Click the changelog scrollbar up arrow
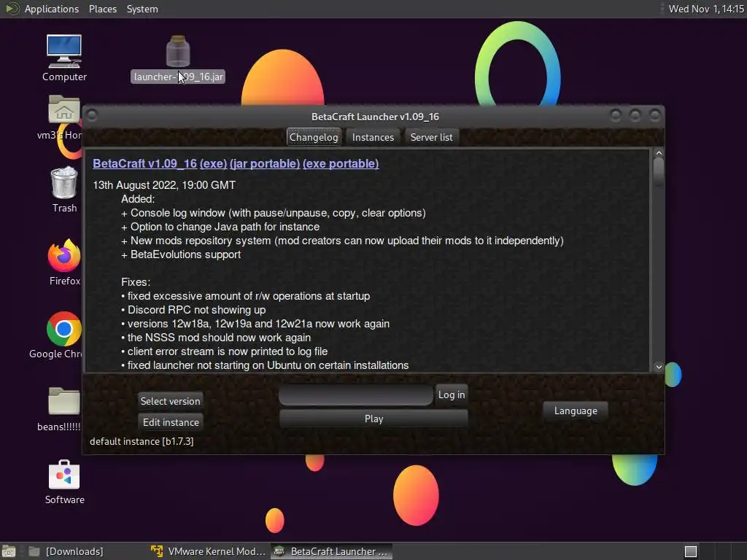 659,153
